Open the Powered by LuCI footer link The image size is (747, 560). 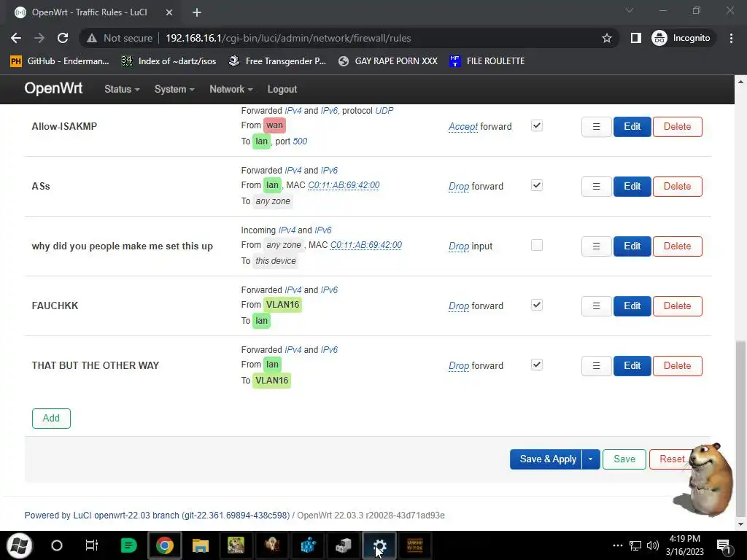157,516
